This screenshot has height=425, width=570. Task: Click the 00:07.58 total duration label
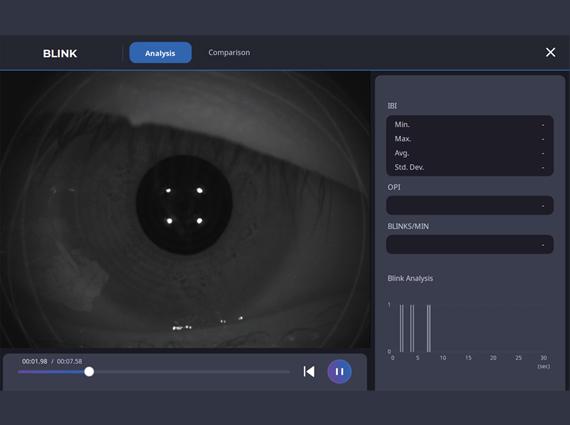(69, 361)
